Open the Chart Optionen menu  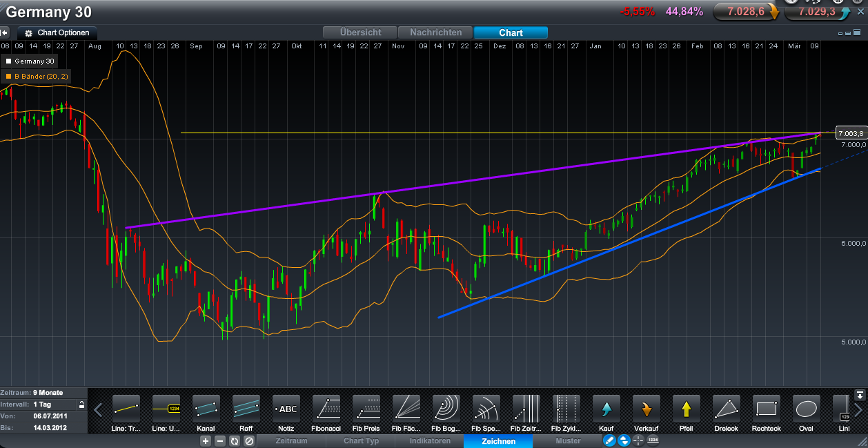[x=57, y=32]
